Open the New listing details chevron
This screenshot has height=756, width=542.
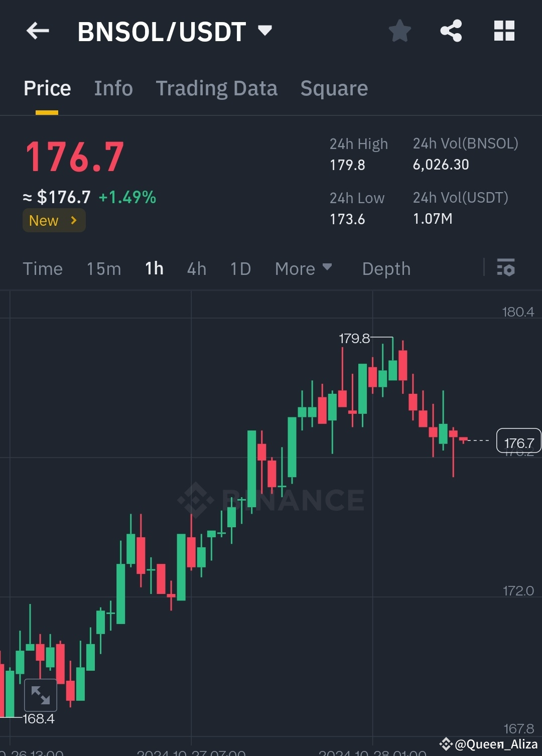click(x=72, y=220)
